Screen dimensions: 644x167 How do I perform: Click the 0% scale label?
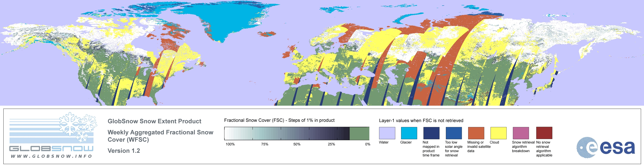[x=368, y=144]
